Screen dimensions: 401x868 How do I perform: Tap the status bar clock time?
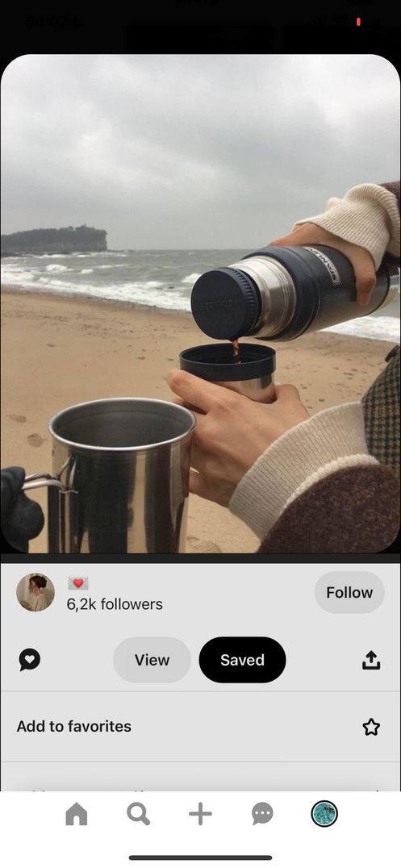click(47, 22)
